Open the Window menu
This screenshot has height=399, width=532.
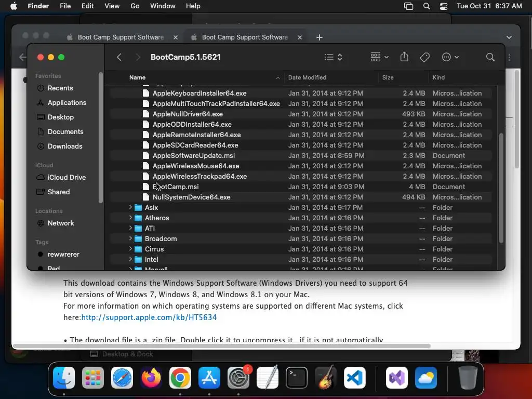coord(163,6)
